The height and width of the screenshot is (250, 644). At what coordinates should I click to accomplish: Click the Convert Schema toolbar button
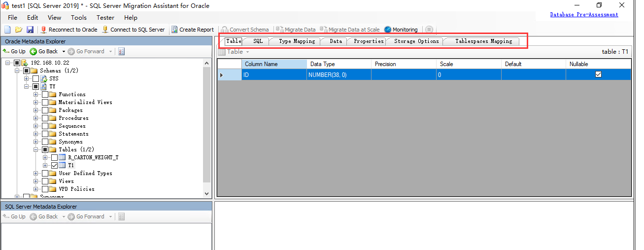pos(245,30)
